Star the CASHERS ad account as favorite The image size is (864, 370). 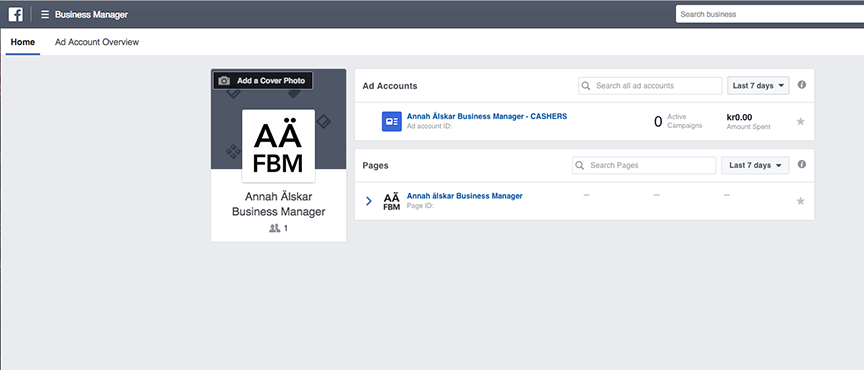[x=801, y=121]
